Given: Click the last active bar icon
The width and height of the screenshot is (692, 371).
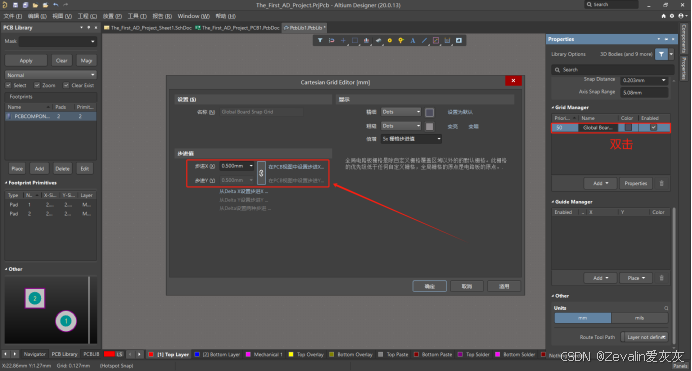Looking at the screenshot, I should (459, 40).
